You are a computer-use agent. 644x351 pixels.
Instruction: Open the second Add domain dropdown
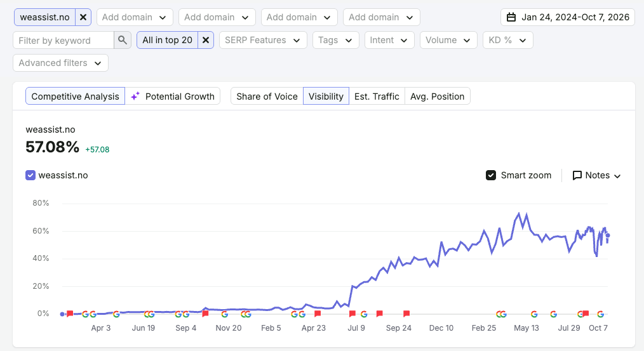click(x=217, y=17)
